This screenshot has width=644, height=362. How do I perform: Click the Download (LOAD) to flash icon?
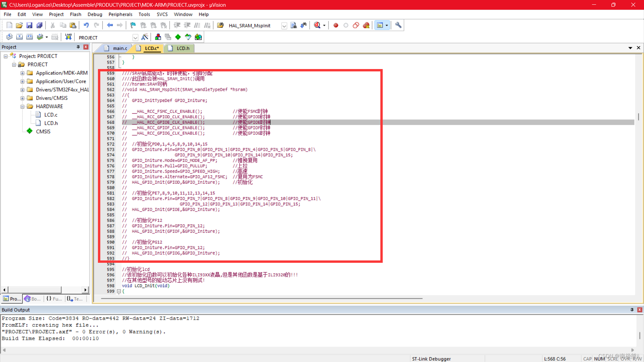click(68, 37)
